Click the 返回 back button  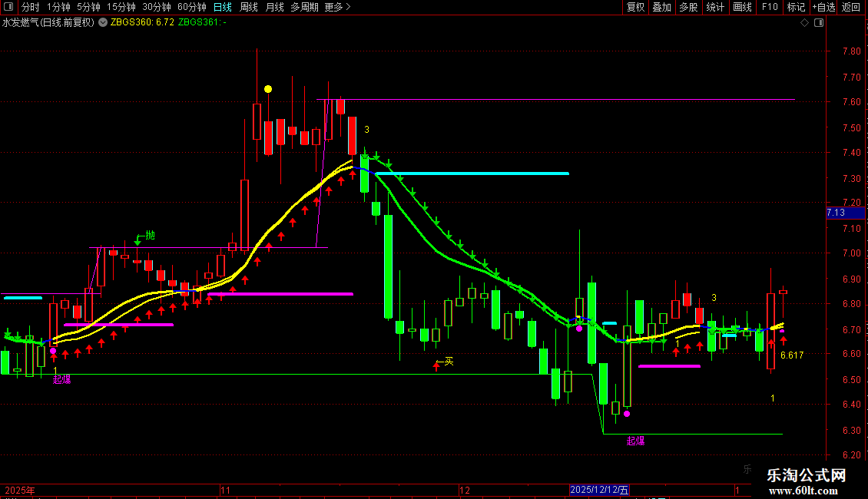tap(851, 7)
